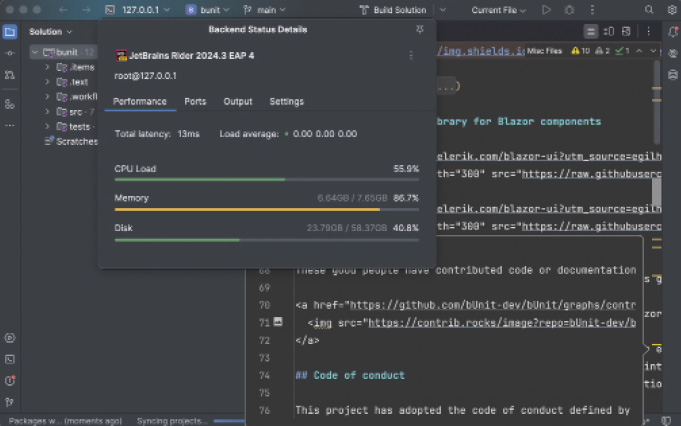The height and width of the screenshot is (426, 681).
Task: Switch to editor and preview view mode
Action: pos(608,31)
